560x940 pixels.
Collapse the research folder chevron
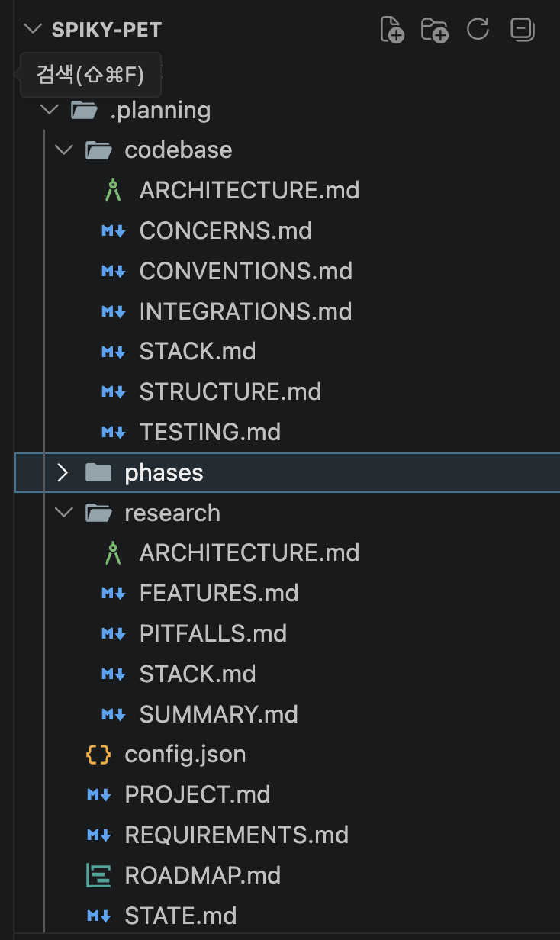coord(64,513)
